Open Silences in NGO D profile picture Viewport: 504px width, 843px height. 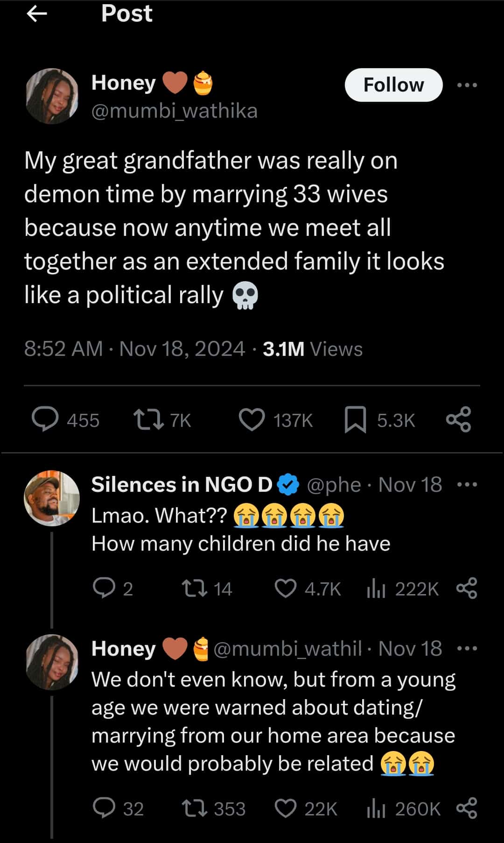pos(51,498)
